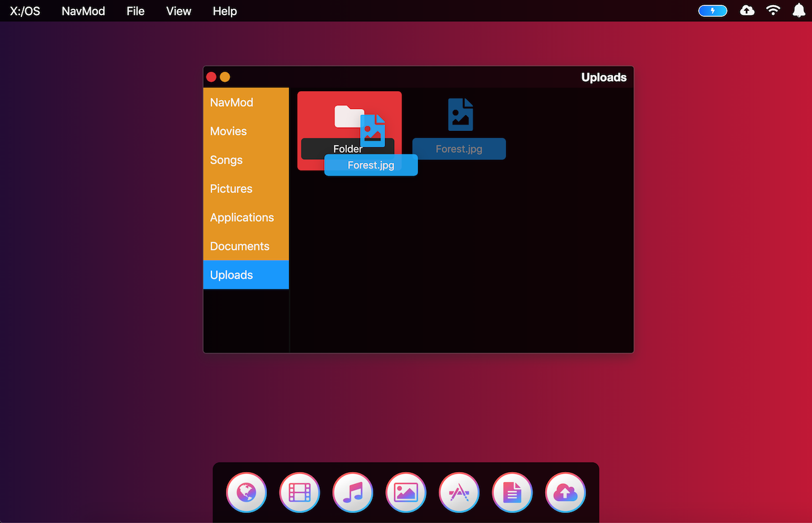This screenshot has width=812, height=523.
Task: Go to Applications in the sidebar
Action: point(246,217)
